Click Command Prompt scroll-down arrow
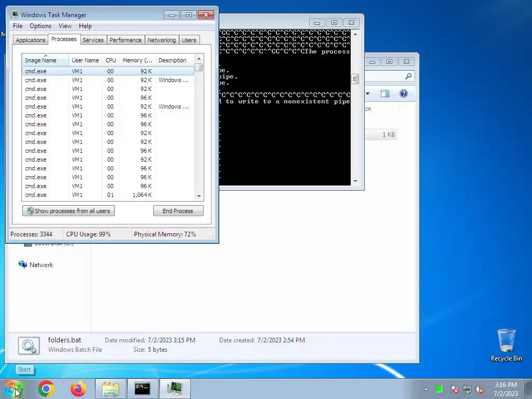This screenshot has width=532, height=399. click(x=355, y=181)
